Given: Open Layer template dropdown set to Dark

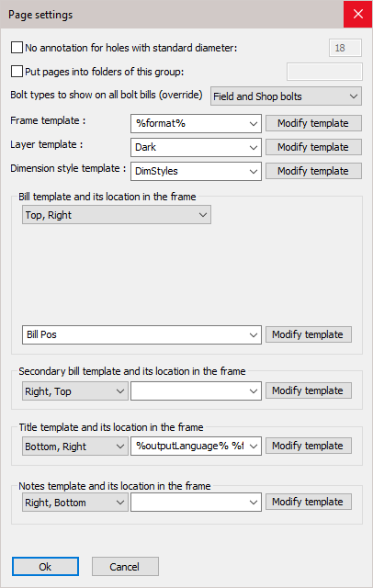Looking at the screenshot, I should tap(196, 147).
